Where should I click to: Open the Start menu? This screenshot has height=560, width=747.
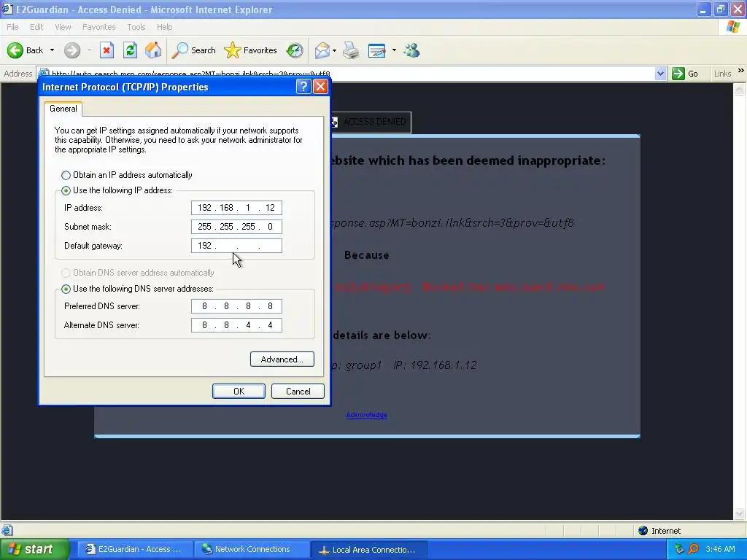pyautogui.click(x=34, y=549)
